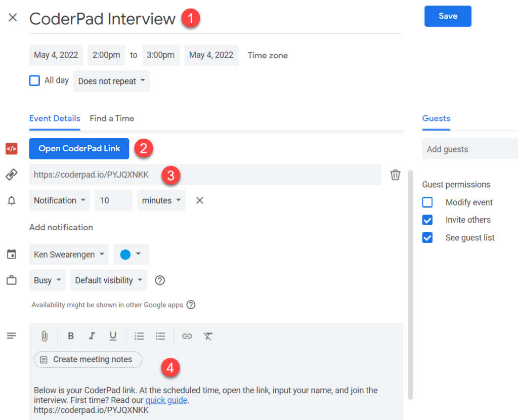The height and width of the screenshot is (420, 518).
Task: Open the event color picker
Action: click(x=131, y=254)
